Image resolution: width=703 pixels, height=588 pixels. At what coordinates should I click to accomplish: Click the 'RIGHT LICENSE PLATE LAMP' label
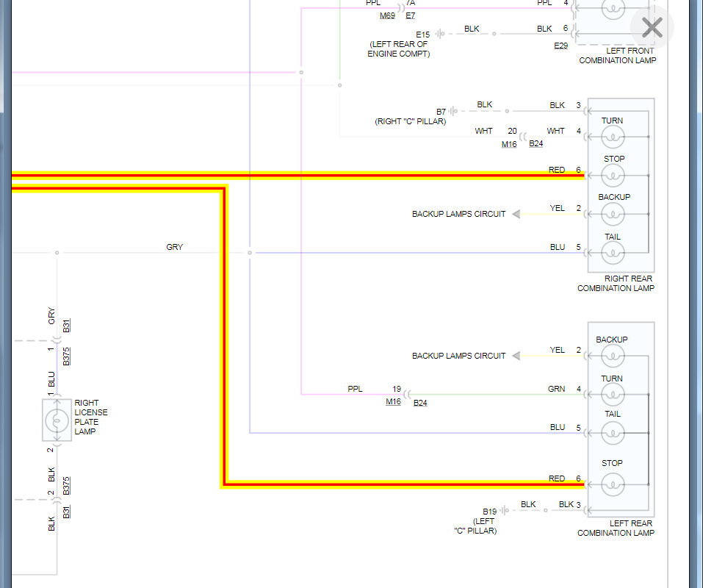[x=91, y=417]
